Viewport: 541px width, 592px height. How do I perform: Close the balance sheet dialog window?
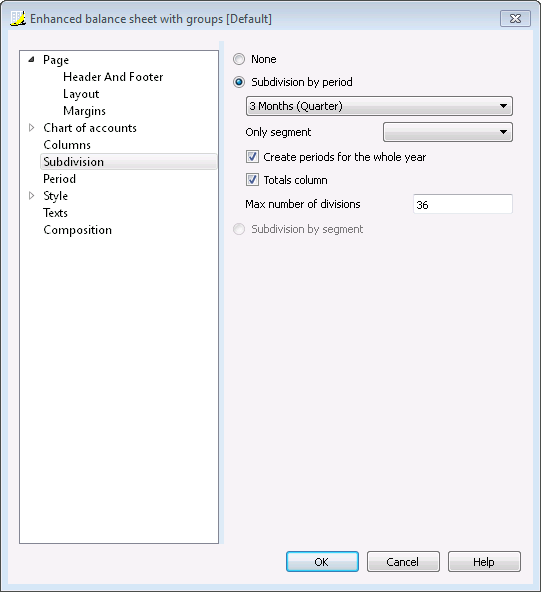pyautogui.click(x=515, y=18)
